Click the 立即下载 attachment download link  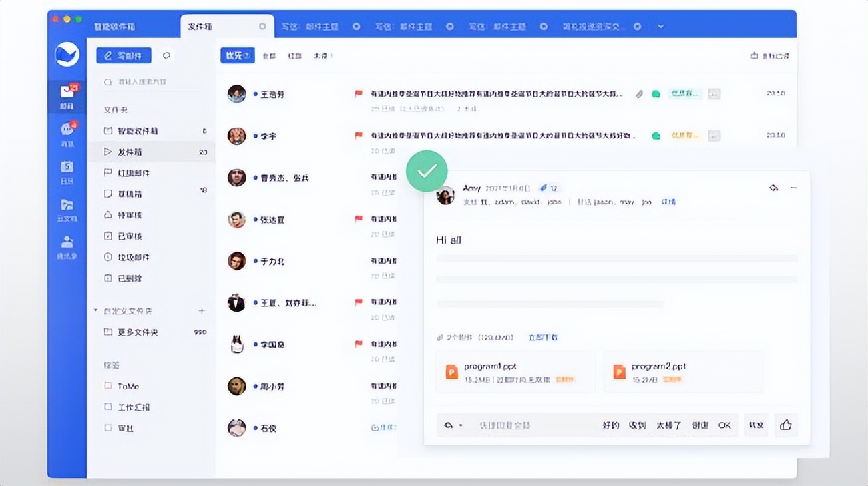543,337
